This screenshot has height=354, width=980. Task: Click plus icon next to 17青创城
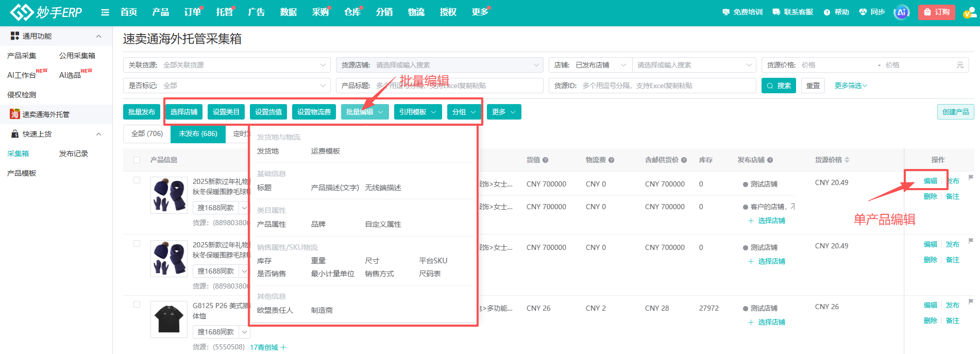[x=283, y=347]
